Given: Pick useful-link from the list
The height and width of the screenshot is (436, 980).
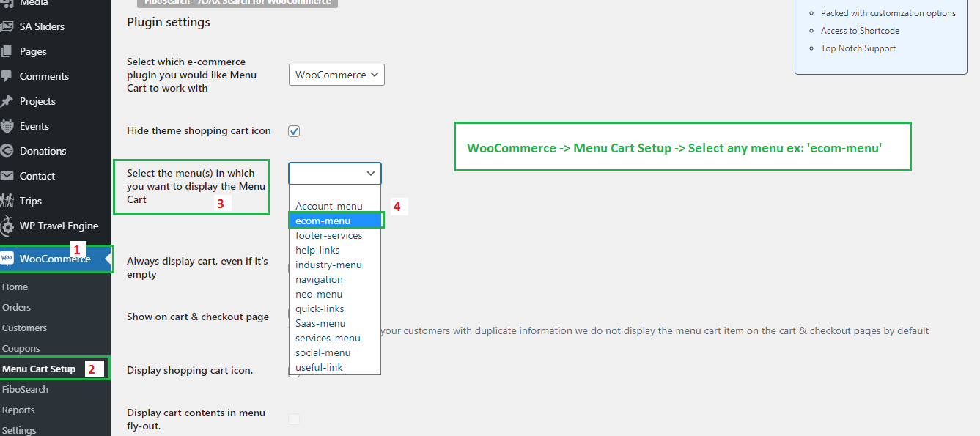Looking at the screenshot, I should [334, 367].
